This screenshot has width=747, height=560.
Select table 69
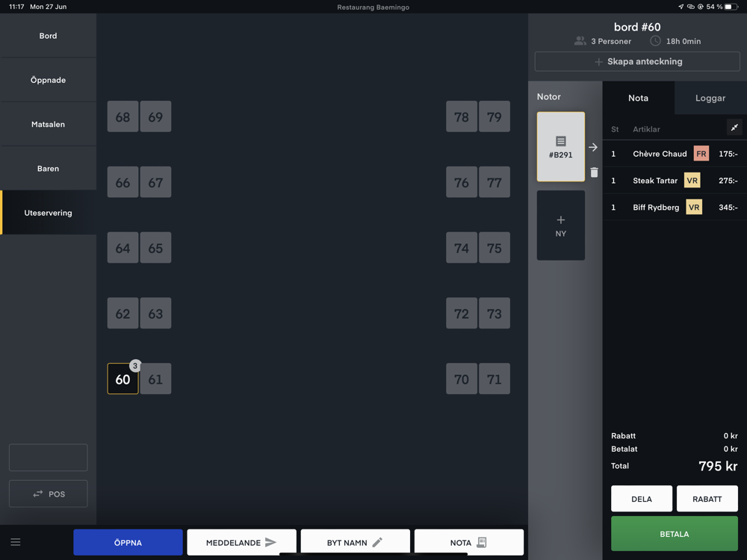(155, 116)
